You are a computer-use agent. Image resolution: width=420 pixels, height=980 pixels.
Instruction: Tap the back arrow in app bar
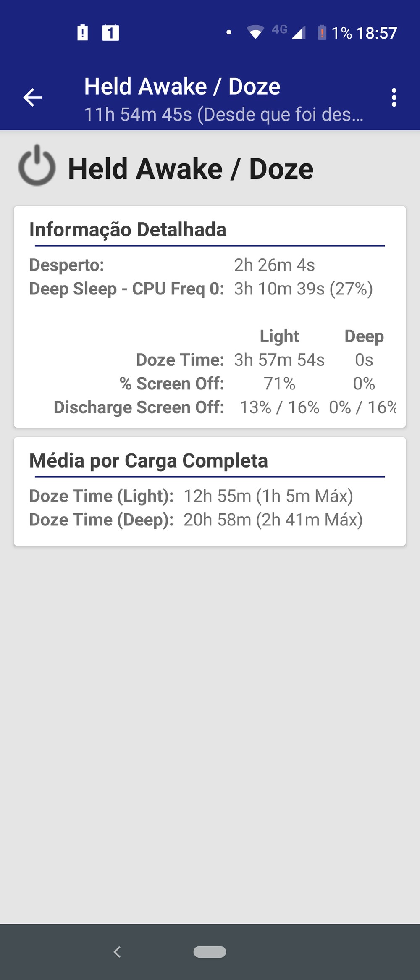point(32,98)
